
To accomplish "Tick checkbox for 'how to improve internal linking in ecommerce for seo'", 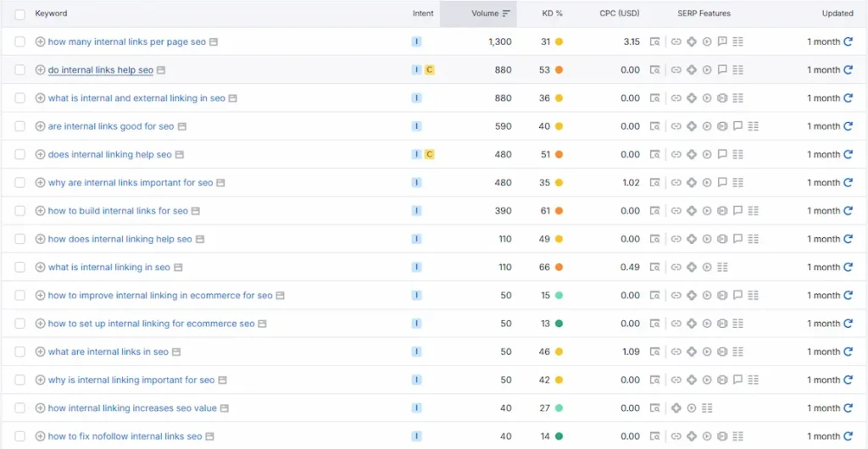I will point(20,296).
